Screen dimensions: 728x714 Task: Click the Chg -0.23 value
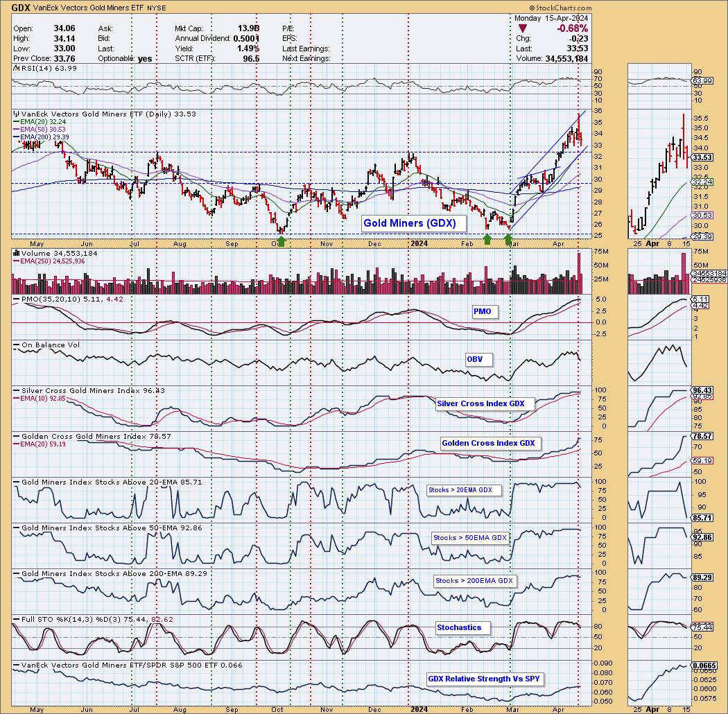click(579, 39)
